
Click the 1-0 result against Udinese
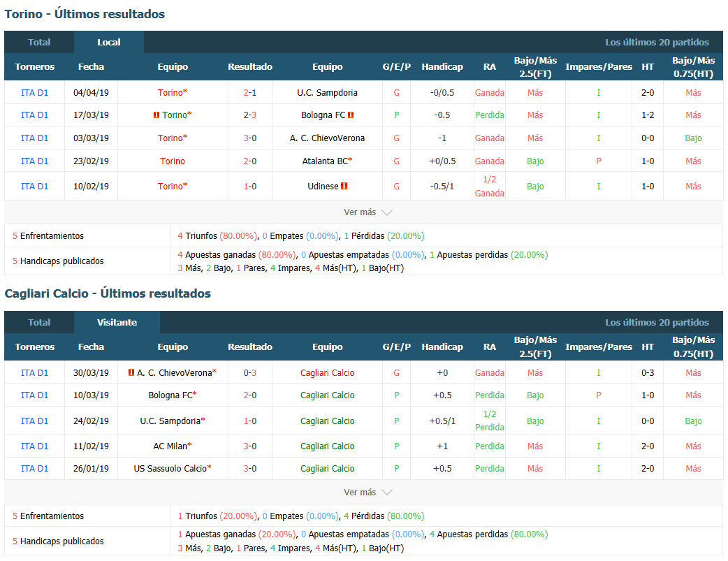click(250, 187)
